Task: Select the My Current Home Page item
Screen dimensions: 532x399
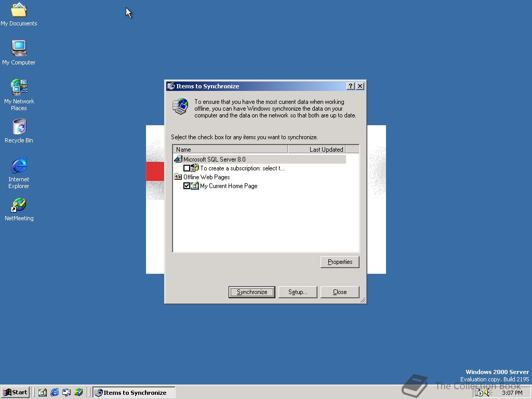Action: pyautogui.click(x=229, y=185)
